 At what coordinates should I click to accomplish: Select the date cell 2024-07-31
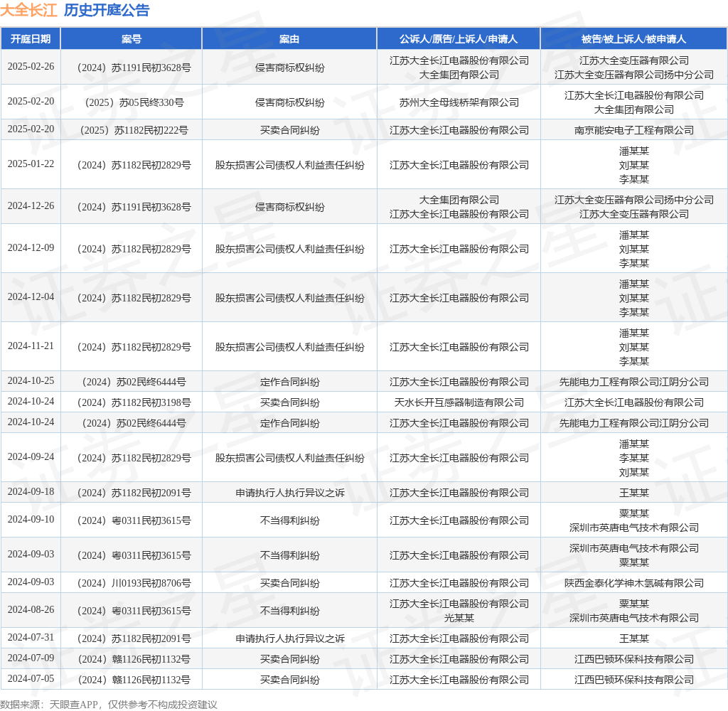(31, 638)
